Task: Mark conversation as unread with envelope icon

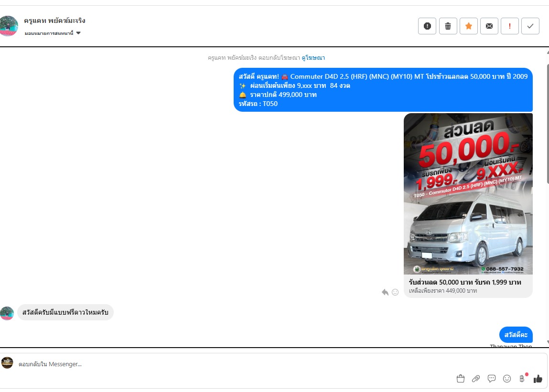Action: click(489, 26)
